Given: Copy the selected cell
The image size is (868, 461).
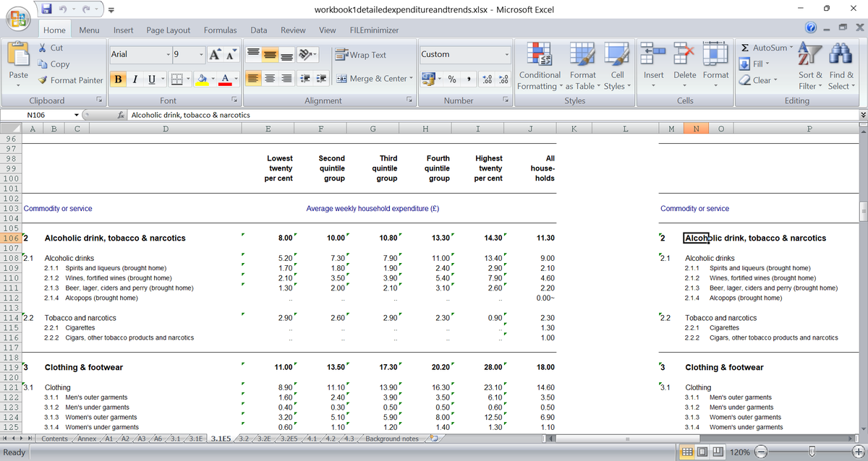Looking at the screenshot, I should click(x=53, y=64).
